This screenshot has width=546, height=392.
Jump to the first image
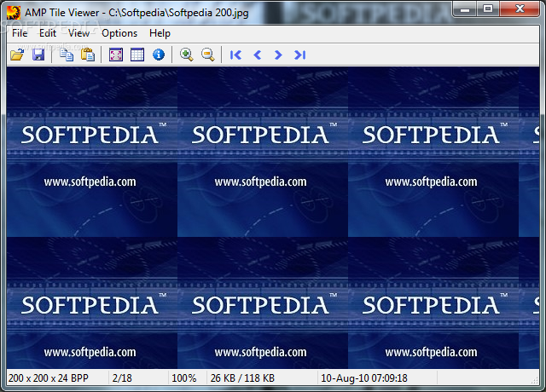pos(235,55)
